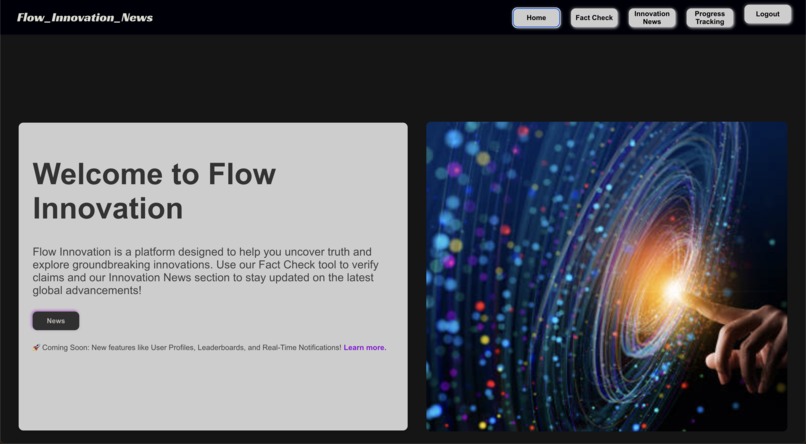Click the Flow_Innovation_News site title
This screenshot has width=806, height=444.
tap(85, 17)
